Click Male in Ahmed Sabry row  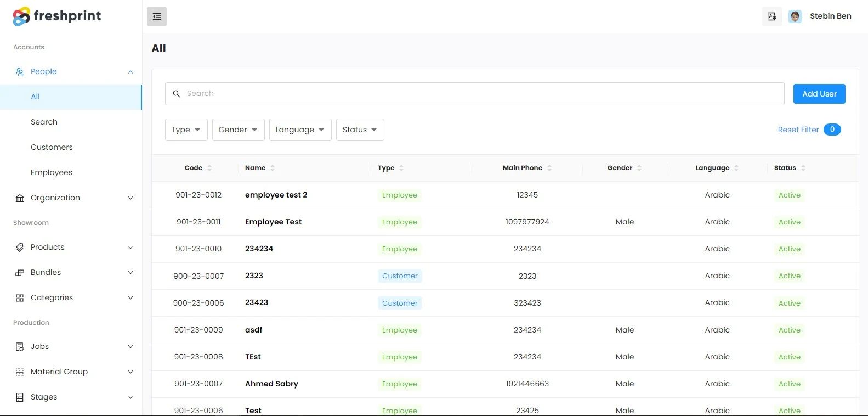625,384
